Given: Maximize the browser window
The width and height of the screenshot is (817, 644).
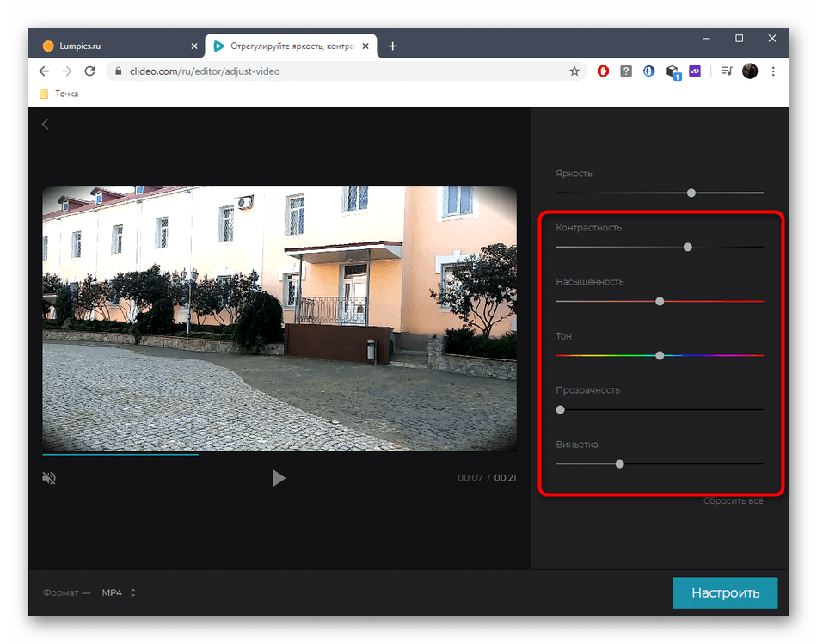Looking at the screenshot, I should [739, 38].
